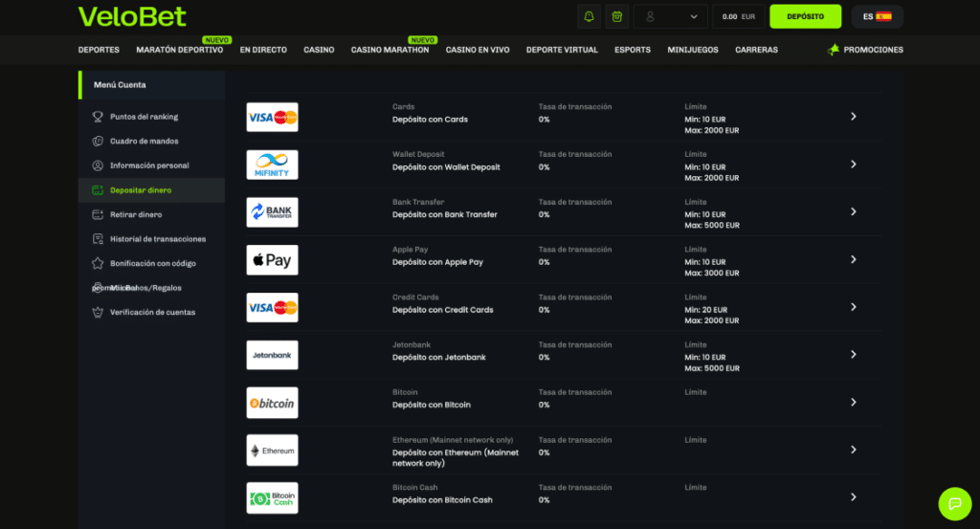Open the CASINO menu item

(319, 50)
